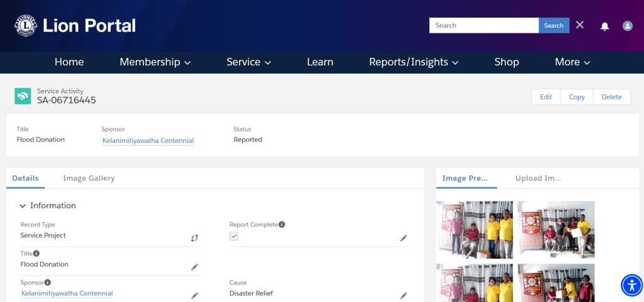The image size is (644, 302).
Task: Collapse the Information section
Action: [48, 206]
